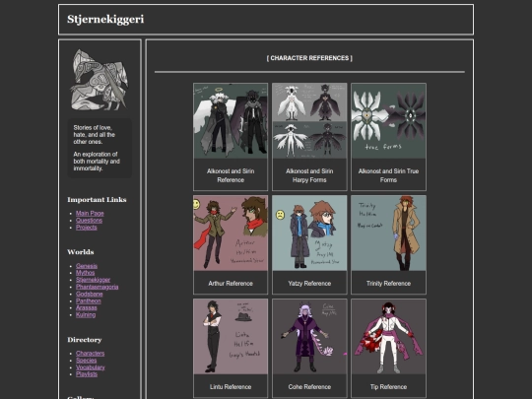Click the 'An exploration of both mortality' text
532x399 pixels.
click(x=97, y=162)
